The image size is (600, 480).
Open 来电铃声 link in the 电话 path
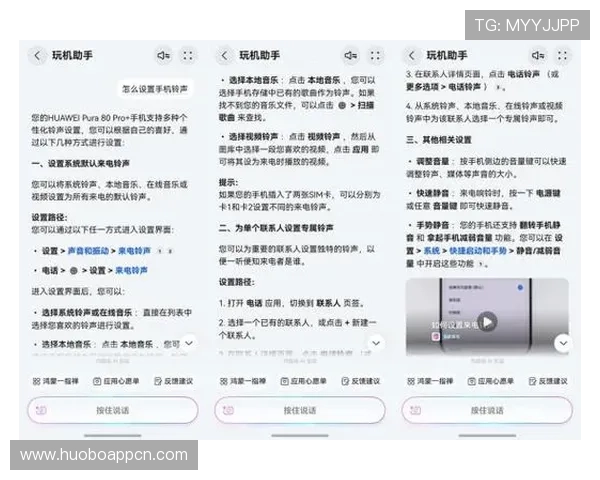(131, 271)
